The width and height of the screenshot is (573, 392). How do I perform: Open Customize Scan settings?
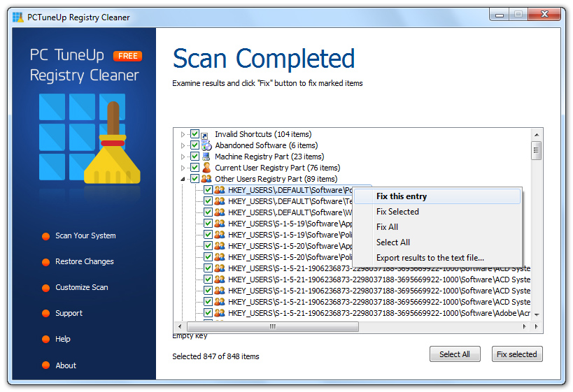[x=82, y=288]
